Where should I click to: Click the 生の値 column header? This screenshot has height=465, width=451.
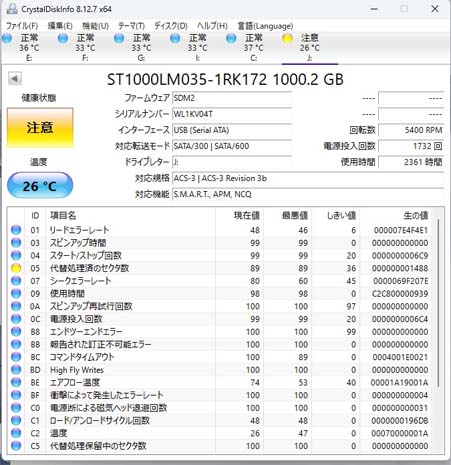[x=415, y=216]
